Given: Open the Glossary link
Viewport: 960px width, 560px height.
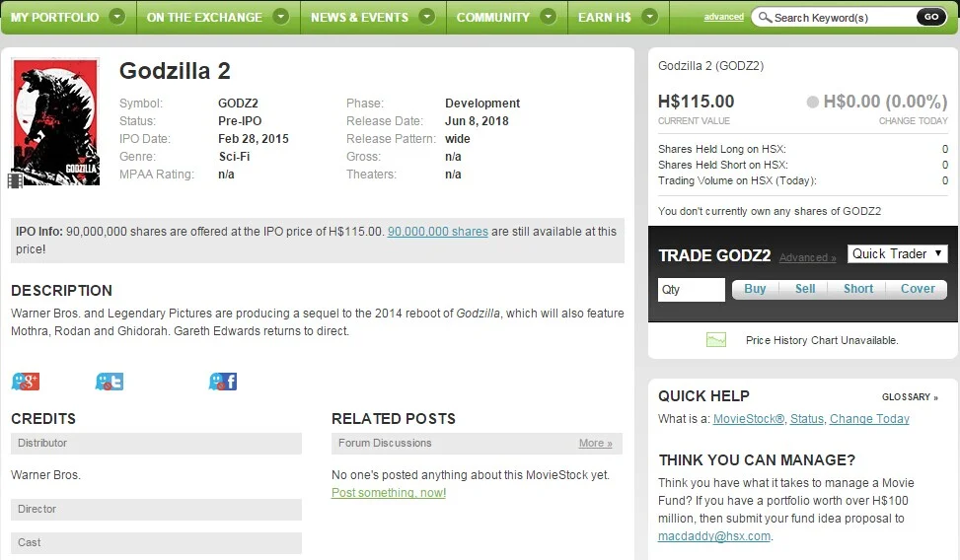Looking at the screenshot, I should [x=910, y=397].
